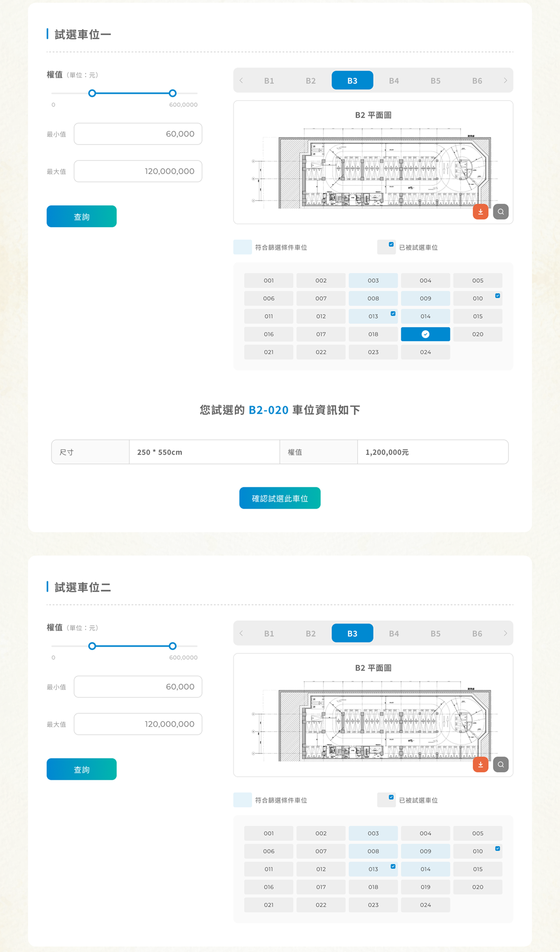
Task: Download the floor plan in section 試選車位一
Action: tap(480, 212)
